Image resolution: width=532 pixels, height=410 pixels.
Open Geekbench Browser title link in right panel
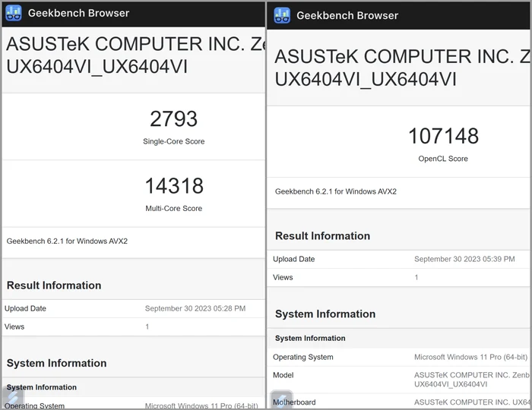tap(347, 15)
